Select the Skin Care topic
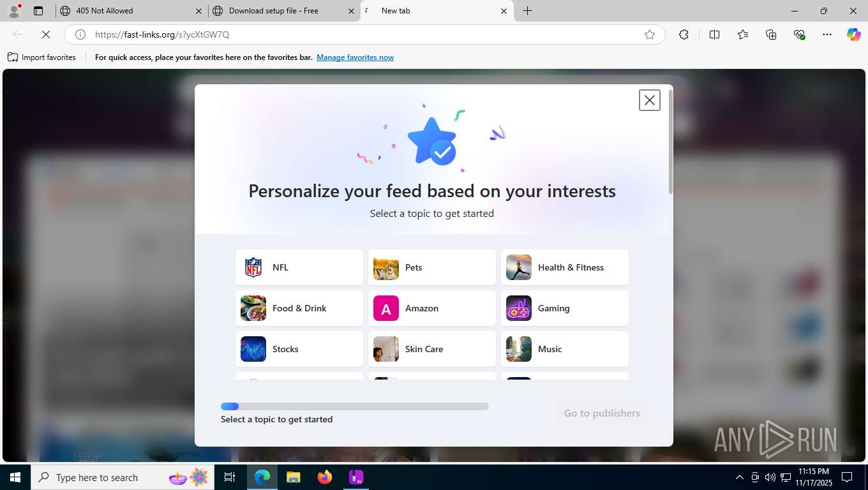 click(432, 349)
